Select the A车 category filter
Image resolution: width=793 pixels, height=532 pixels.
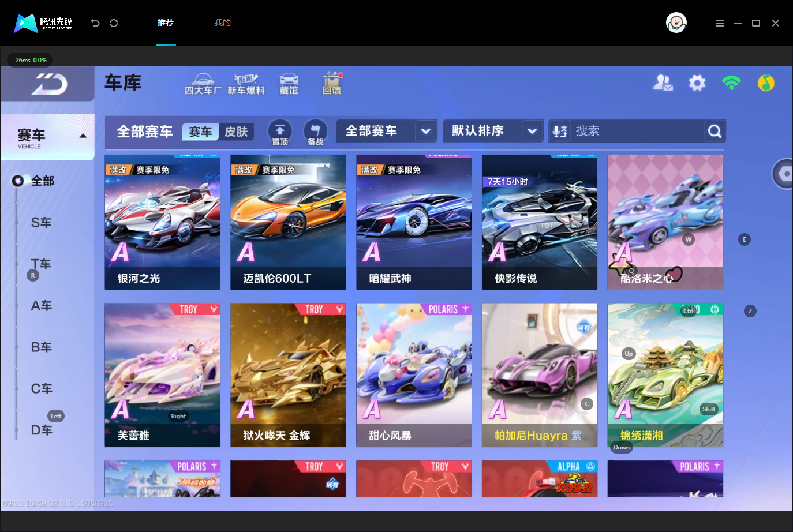(x=42, y=306)
